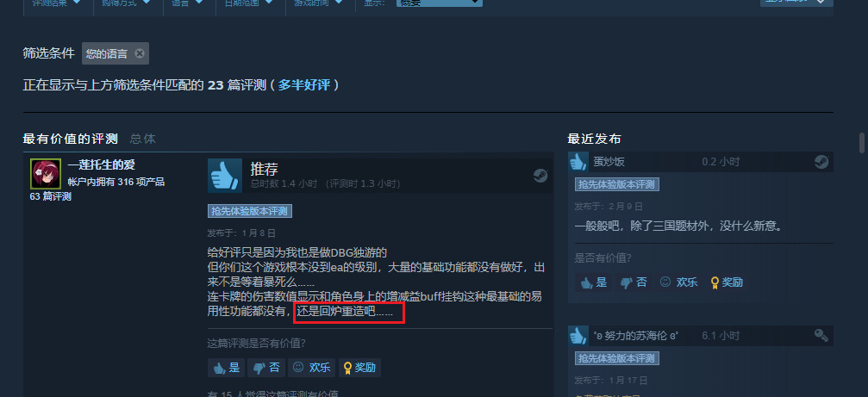
Task: Mark main review helpful with 是
Action: coord(227,367)
